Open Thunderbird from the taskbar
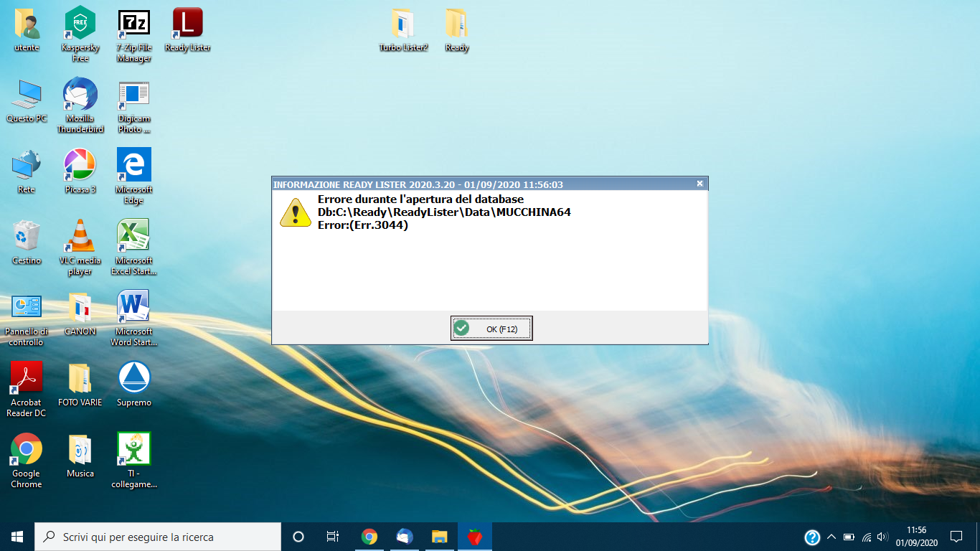Screen dimensions: 980x551 coord(405,537)
